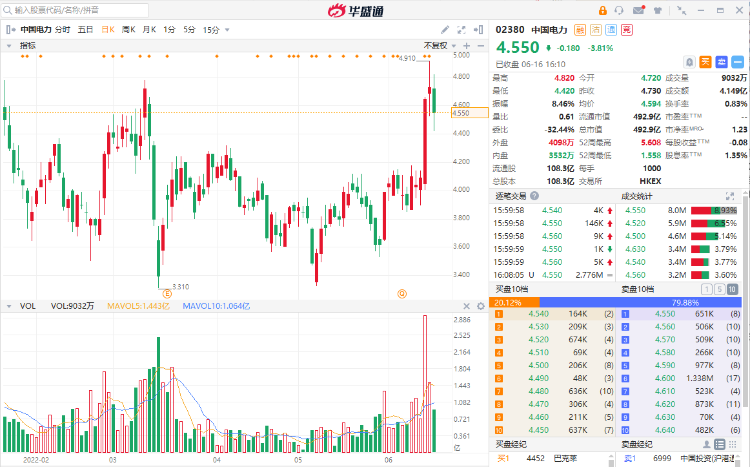Screen dimensions: 750x467
Task: Open the orange lock account icon
Action: 603,11
